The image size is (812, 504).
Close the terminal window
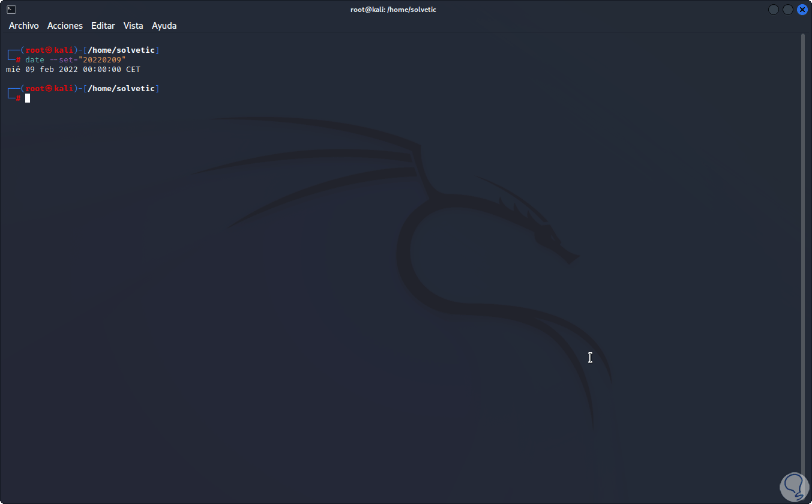tap(802, 10)
